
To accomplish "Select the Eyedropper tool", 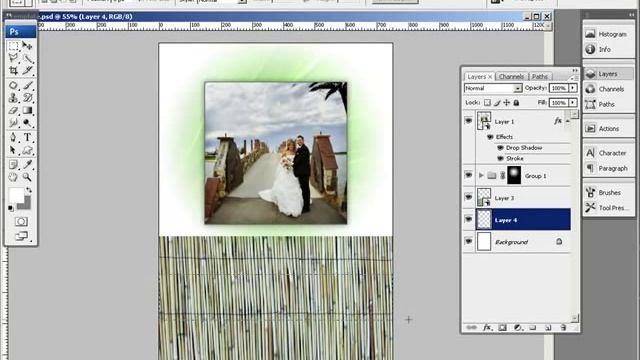I will (27, 164).
